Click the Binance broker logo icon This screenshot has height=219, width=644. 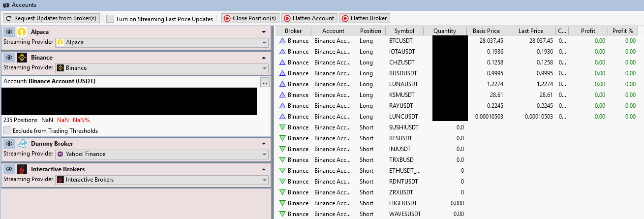tap(22, 58)
